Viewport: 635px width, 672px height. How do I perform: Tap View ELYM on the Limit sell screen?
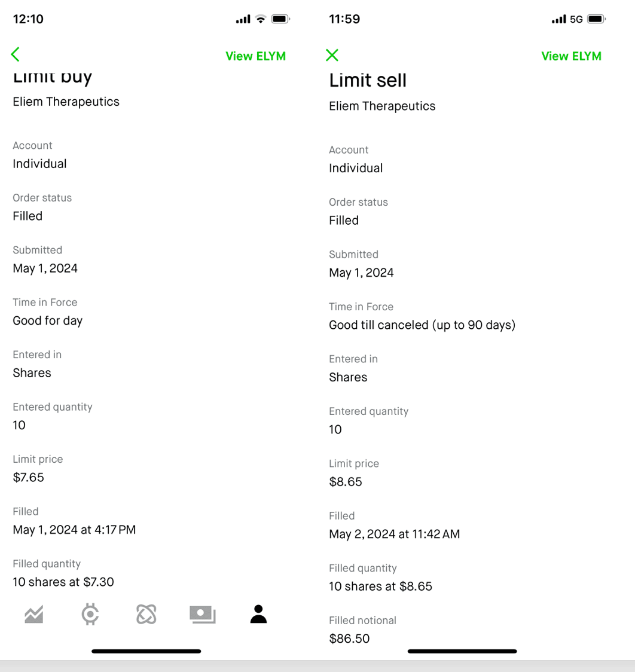coord(571,56)
